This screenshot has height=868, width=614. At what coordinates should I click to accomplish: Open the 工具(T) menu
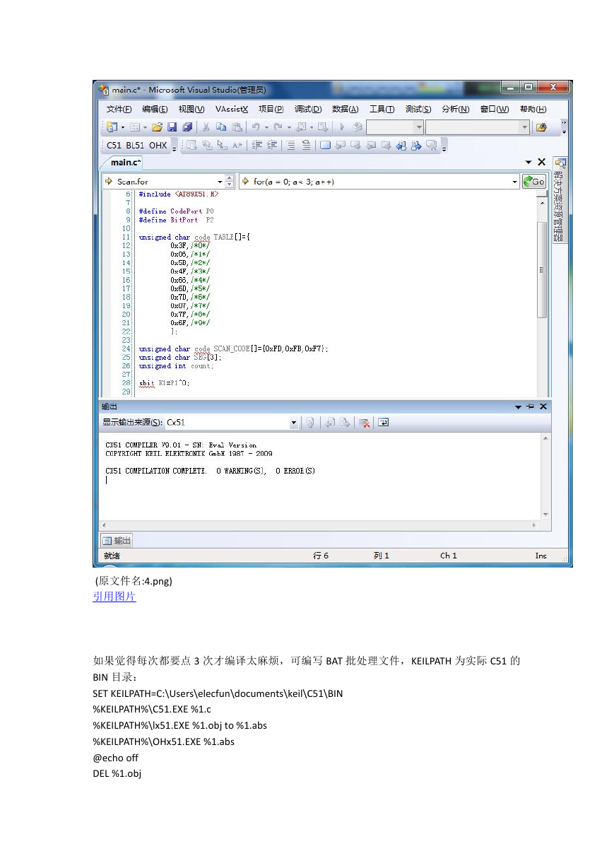382,109
